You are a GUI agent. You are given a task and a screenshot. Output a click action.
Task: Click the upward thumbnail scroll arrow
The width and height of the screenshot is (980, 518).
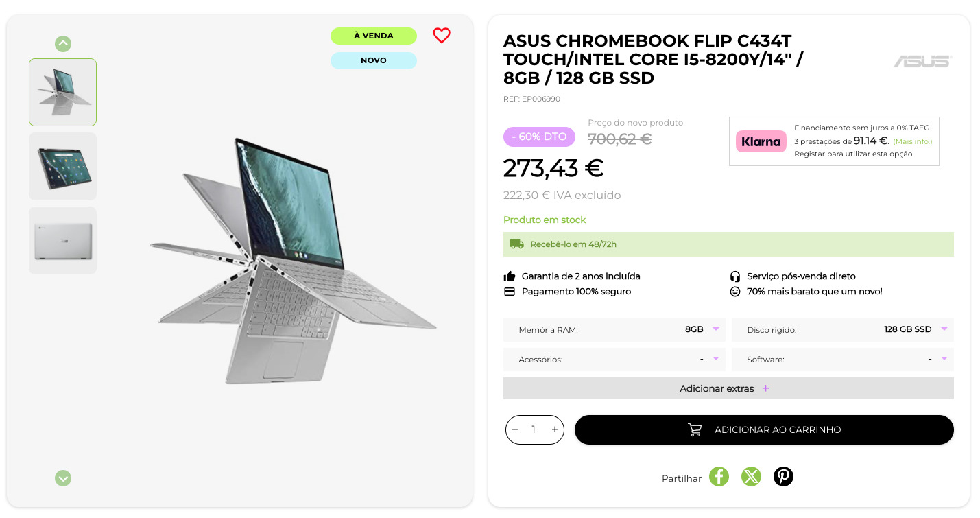63,44
